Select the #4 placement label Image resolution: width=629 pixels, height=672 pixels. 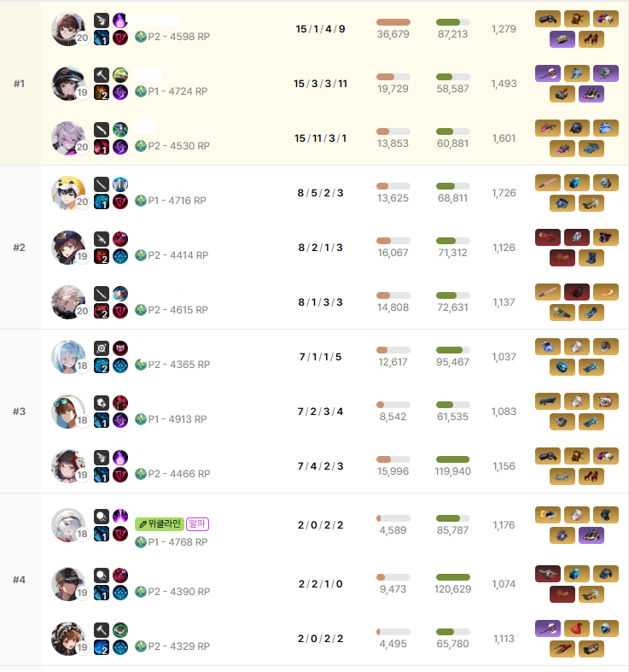point(19,580)
